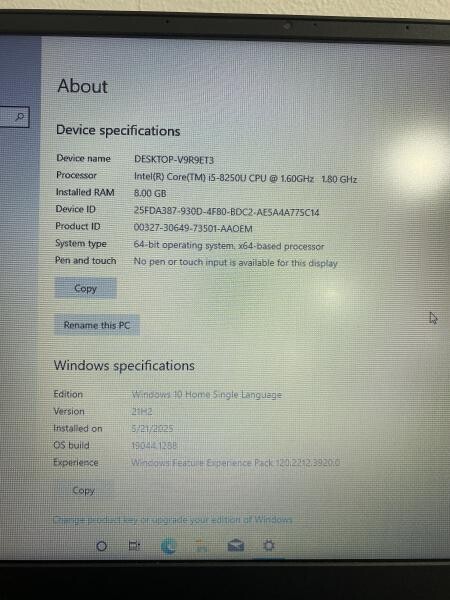The image size is (450, 600).
Task: Open Task View icon on taskbar
Action: click(134, 546)
